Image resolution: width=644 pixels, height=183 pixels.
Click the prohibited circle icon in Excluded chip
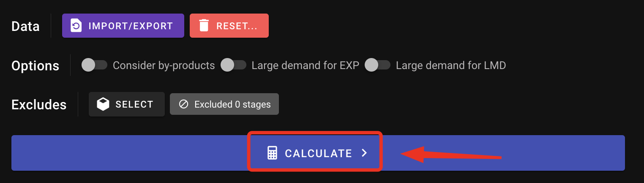tap(183, 104)
